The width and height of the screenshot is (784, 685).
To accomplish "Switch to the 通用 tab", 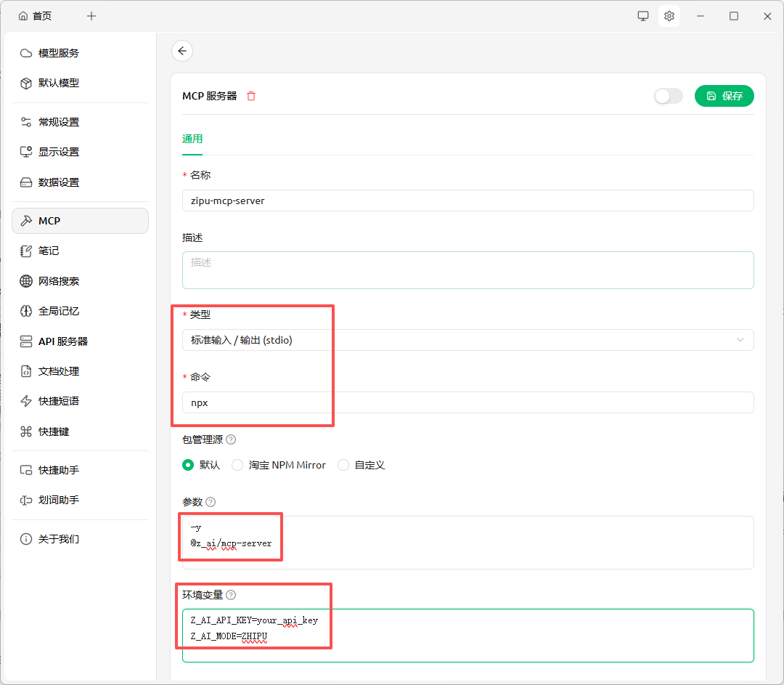I will click(x=192, y=139).
